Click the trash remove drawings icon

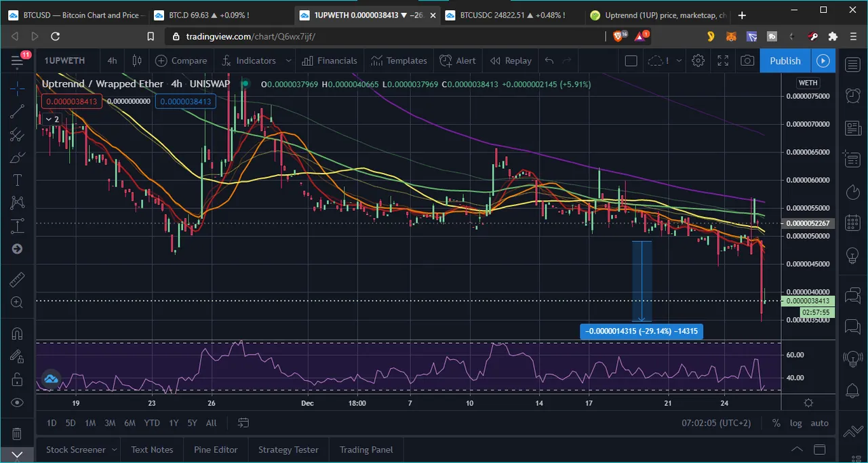[18, 434]
